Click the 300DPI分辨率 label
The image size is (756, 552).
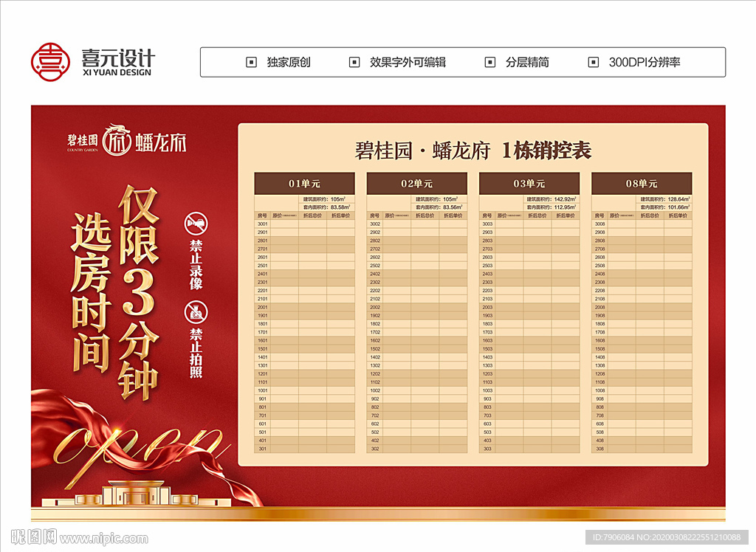pyautogui.click(x=645, y=62)
